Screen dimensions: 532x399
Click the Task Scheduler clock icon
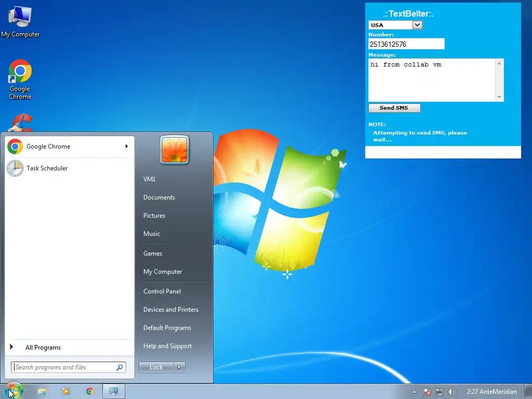click(x=15, y=168)
